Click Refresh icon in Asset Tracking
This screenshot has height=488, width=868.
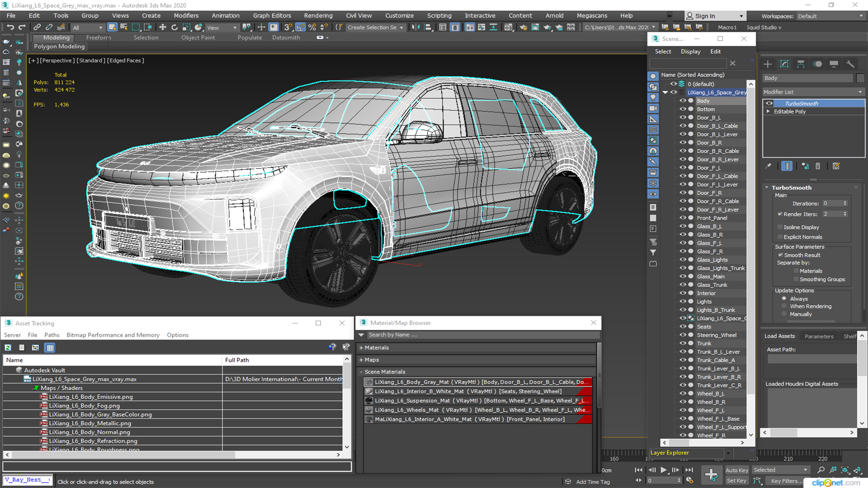point(8,347)
